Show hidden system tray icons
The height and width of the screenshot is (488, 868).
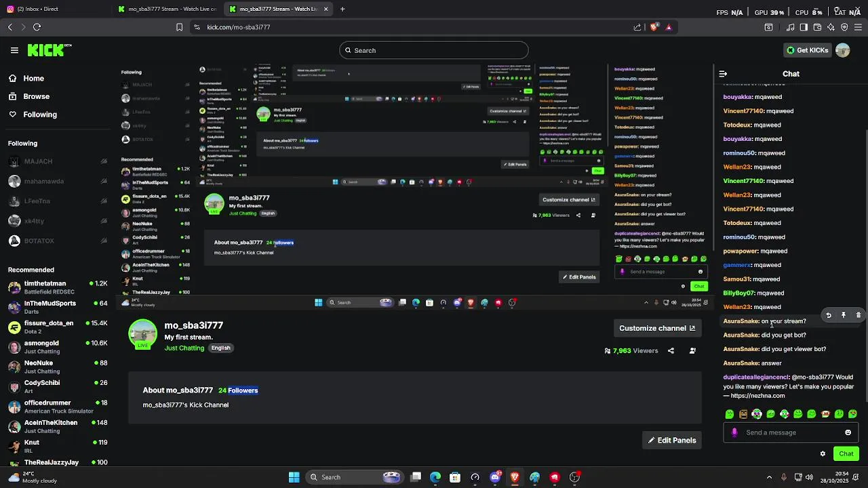(x=770, y=477)
